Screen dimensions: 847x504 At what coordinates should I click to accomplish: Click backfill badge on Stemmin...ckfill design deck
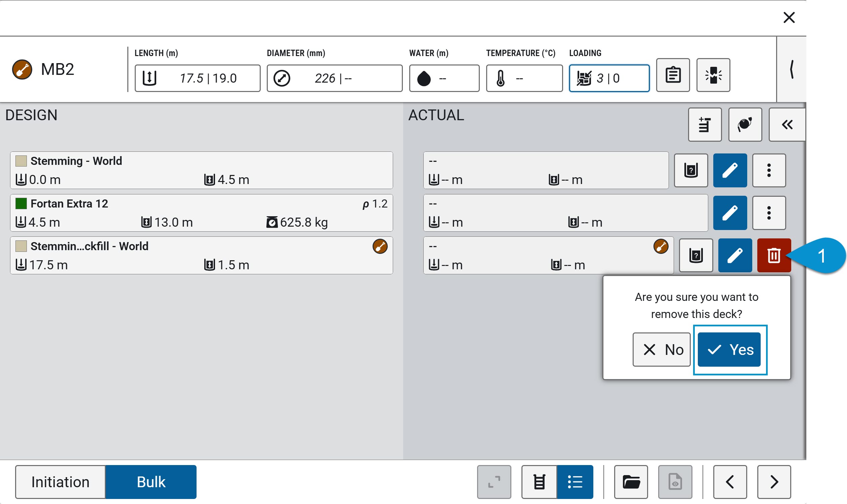pos(380,246)
